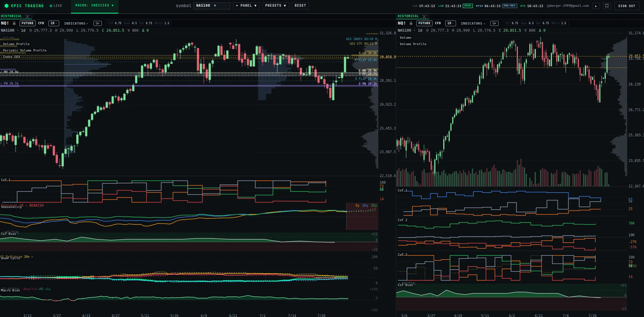Click the CoT 2 pane label in right panel
Screen dimensions: 644x317
coord(403,220)
